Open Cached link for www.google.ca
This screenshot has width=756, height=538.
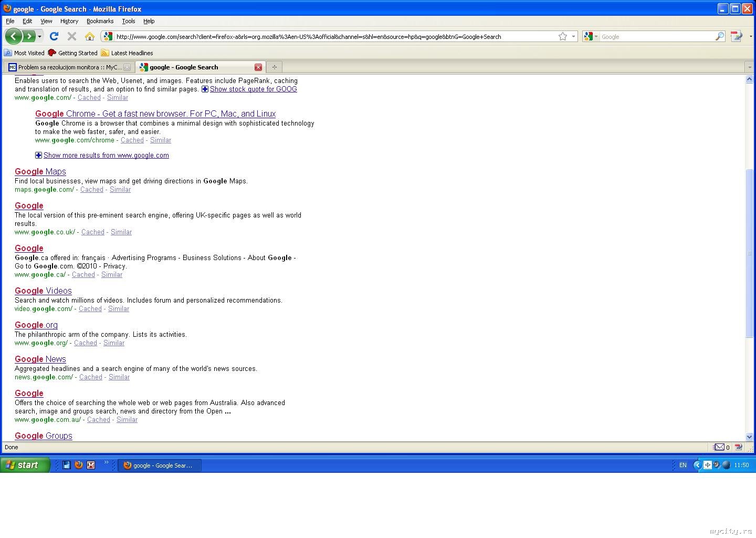point(83,275)
